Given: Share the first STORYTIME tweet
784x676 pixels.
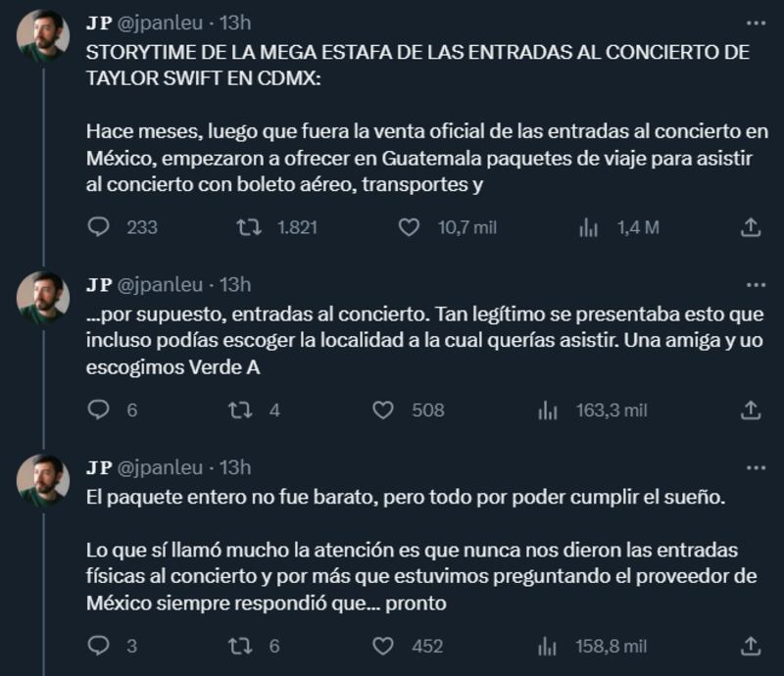Looking at the screenshot, I should [751, 227].
